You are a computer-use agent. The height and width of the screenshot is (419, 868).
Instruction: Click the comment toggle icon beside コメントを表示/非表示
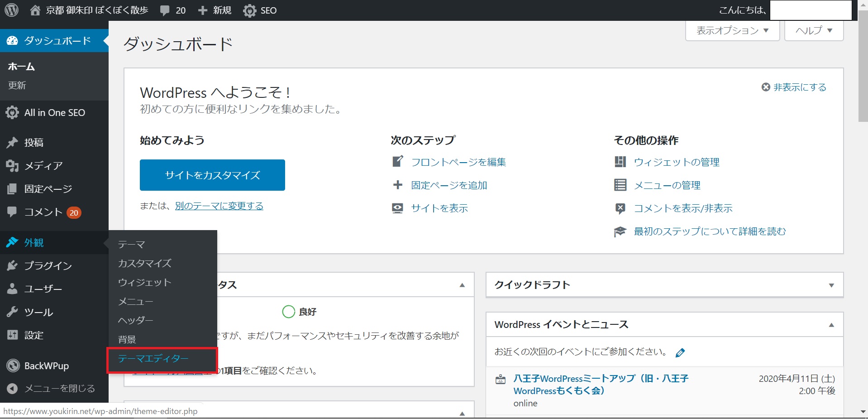point(620,208)
